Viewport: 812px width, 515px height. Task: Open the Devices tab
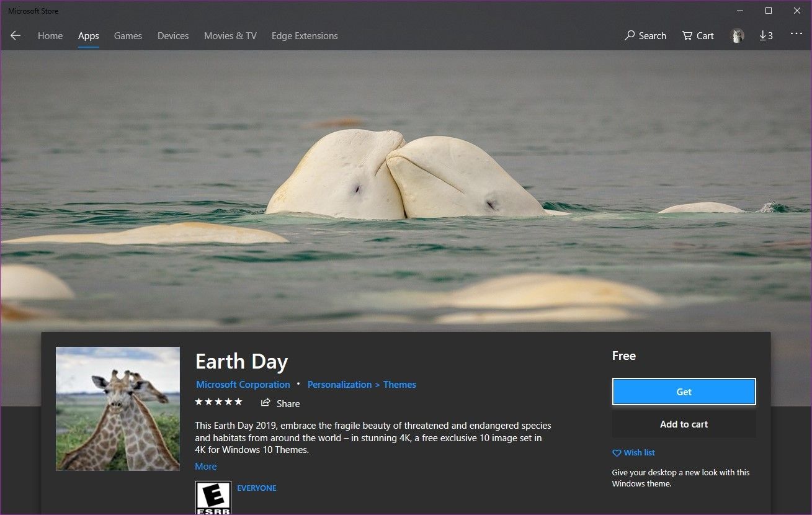[173, 36]
